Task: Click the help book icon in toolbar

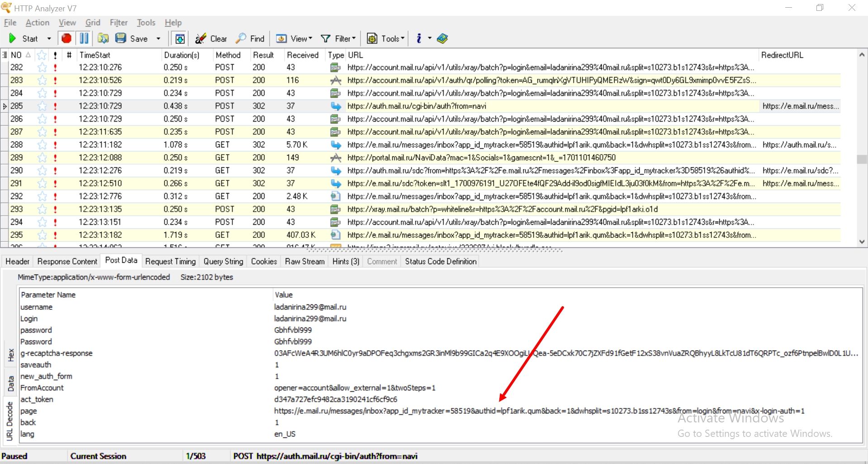Action: 442,39
